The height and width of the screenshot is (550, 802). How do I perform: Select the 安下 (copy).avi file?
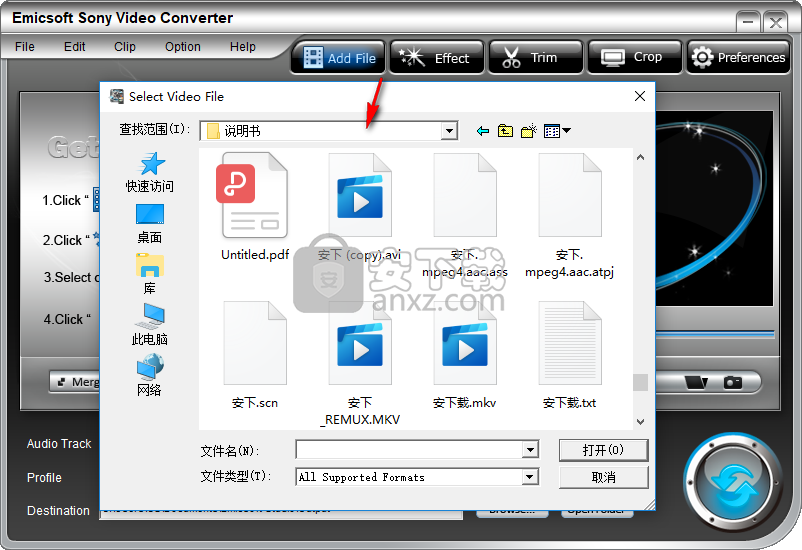360,207
